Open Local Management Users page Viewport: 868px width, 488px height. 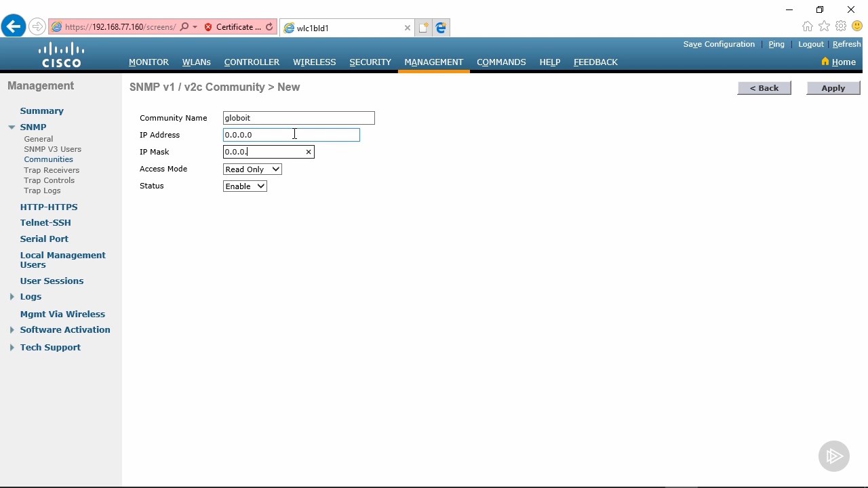click(x=63, y=260)
